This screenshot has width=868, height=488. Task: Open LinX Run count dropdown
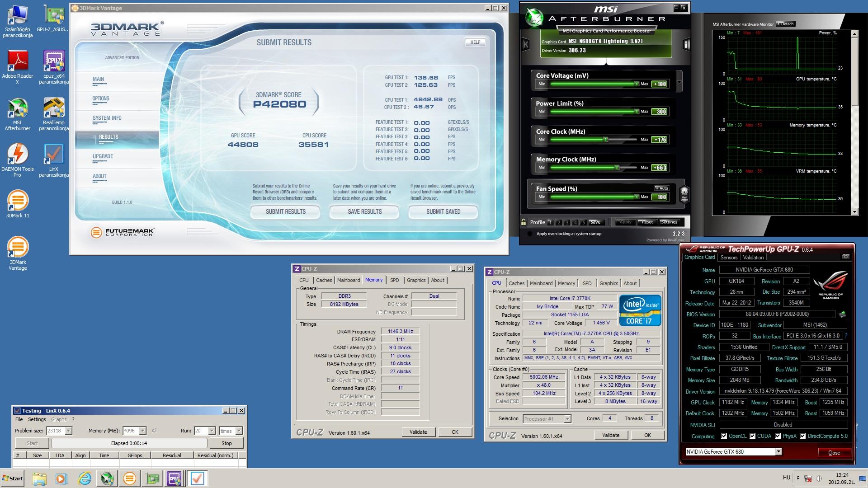pyautogui.click(x=211, y=431)
